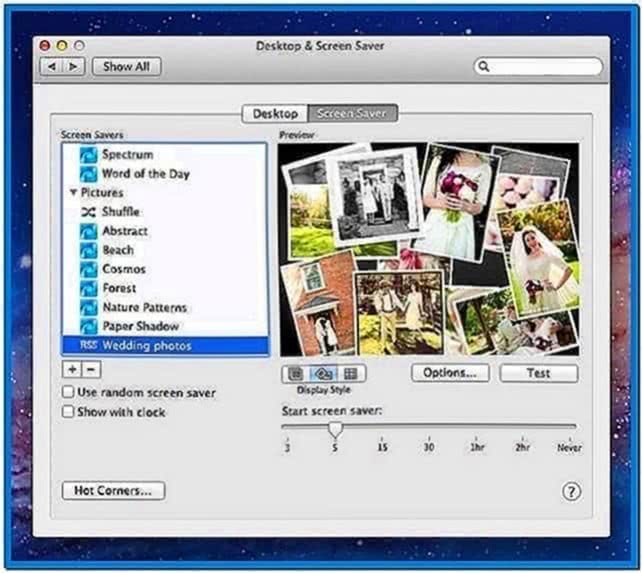Select the Screen Saver tab
Image resolution: width=642 pixels, height=573 pixels.
pyautogui.click(x=352, y=113)
